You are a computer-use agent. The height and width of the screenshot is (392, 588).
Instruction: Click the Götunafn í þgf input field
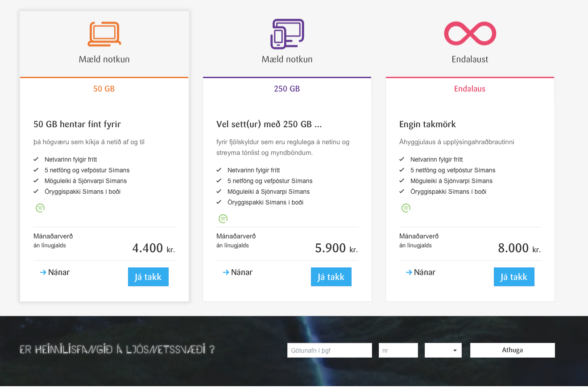click(x=329, y=350)
